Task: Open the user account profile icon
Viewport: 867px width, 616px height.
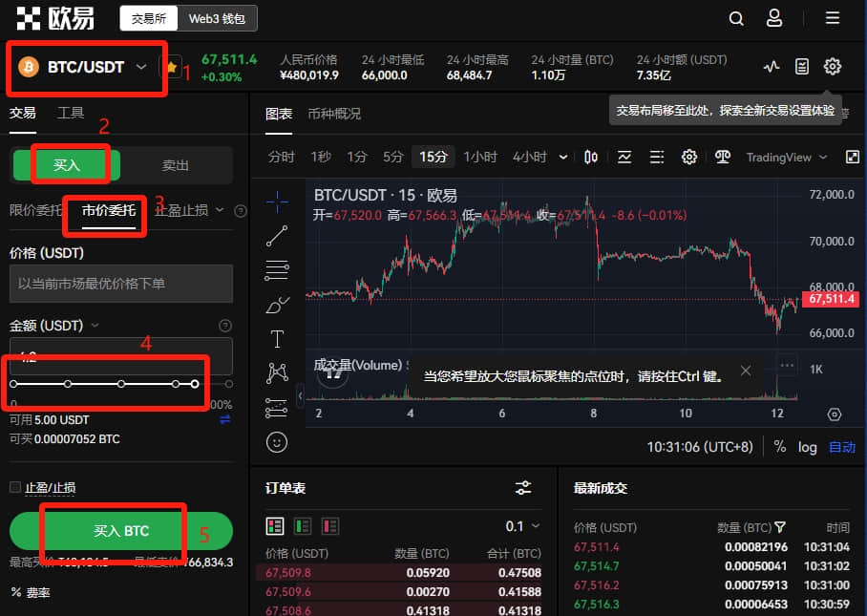Action: tap(774, 18)
